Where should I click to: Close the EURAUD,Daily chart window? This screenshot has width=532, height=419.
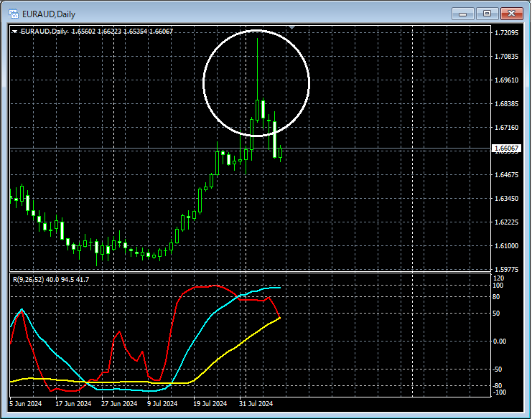coord(512,14)
